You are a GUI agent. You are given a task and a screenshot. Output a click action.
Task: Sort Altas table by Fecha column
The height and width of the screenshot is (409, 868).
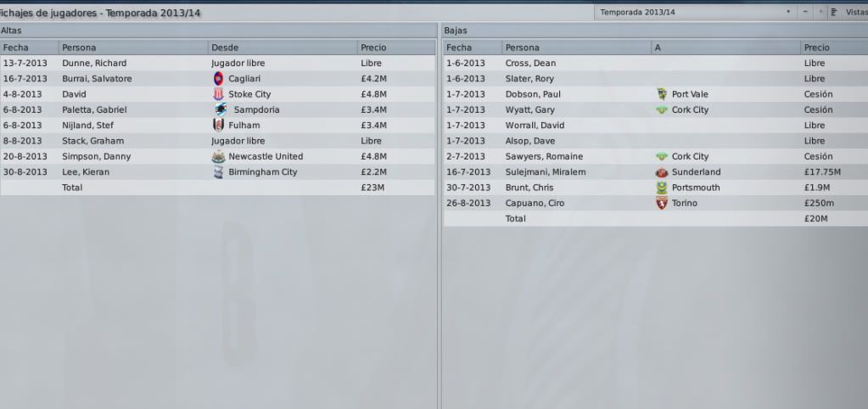tap(30, 48)
